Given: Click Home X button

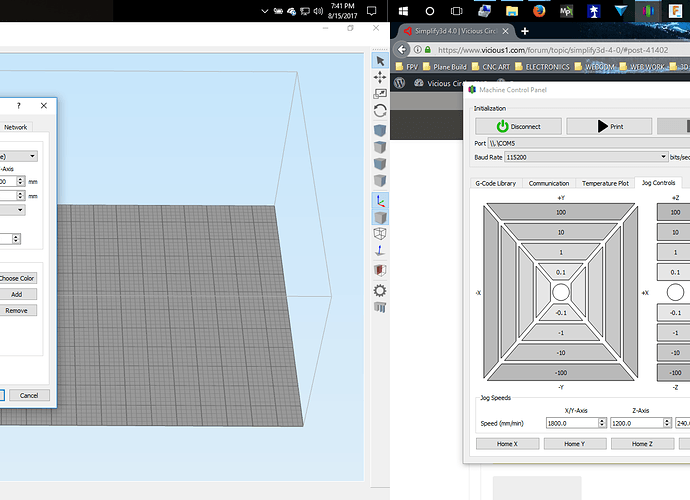Looking at the screenshot, I should [507, 444].
